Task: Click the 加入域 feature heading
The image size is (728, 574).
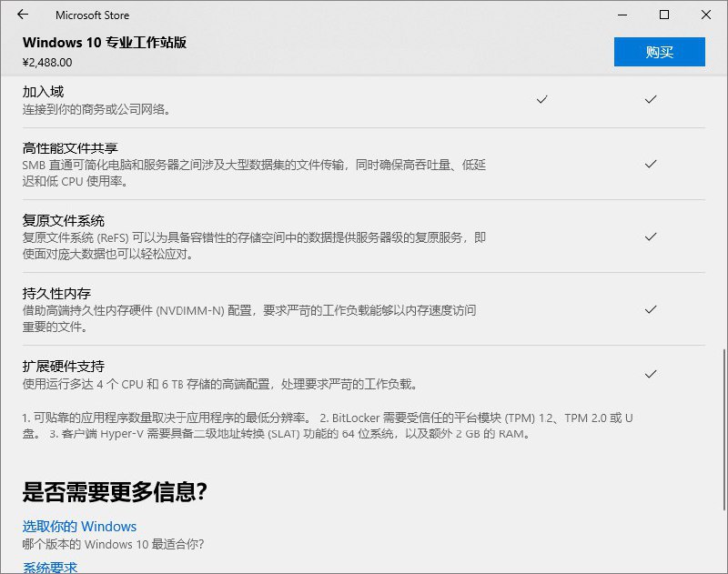Action: pos(43,91)
